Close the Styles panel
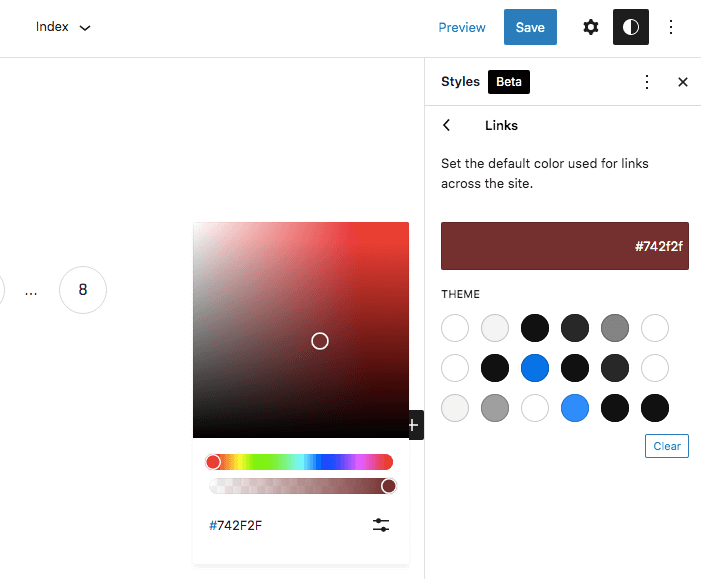The width and height of the screenshot is (701, 579). pos(682,82)
